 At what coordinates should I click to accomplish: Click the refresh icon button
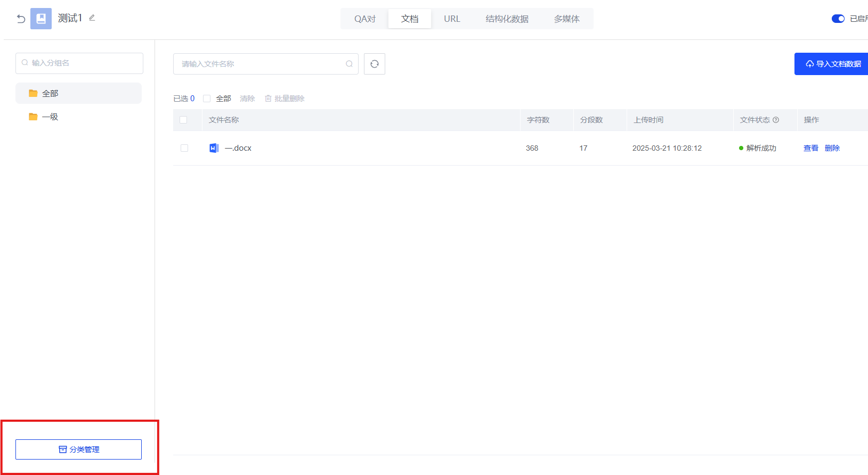coord(375,64)
